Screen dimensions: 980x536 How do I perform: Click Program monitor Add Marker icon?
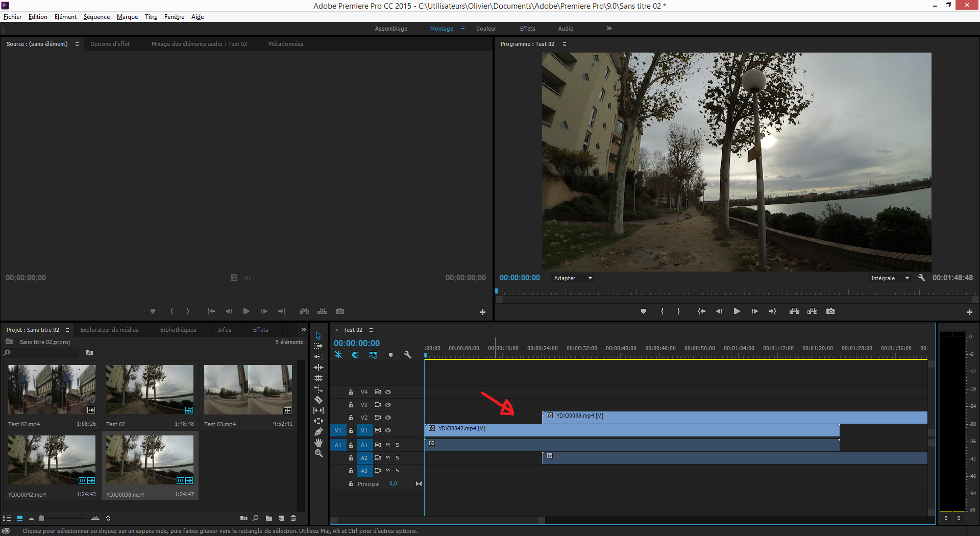[643, 311]
